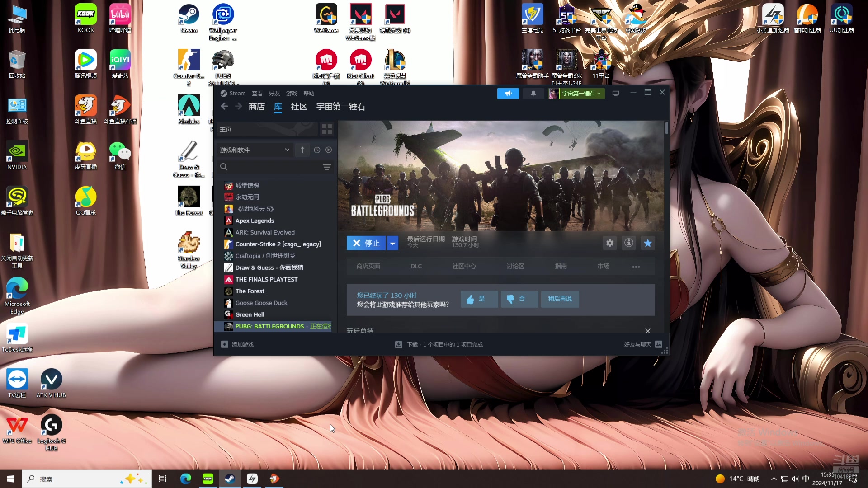Screen dimensions: 868x488
Task: Click 添加游戏 add a game
Action: pyautogui.click(x=237, y=345)
